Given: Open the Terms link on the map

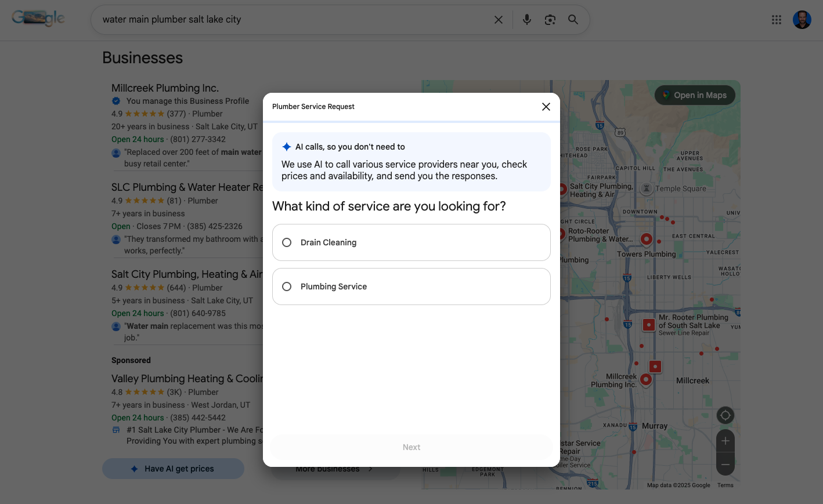Looking at the screenshot, I should pyautogui.click(x=725, y=485).
